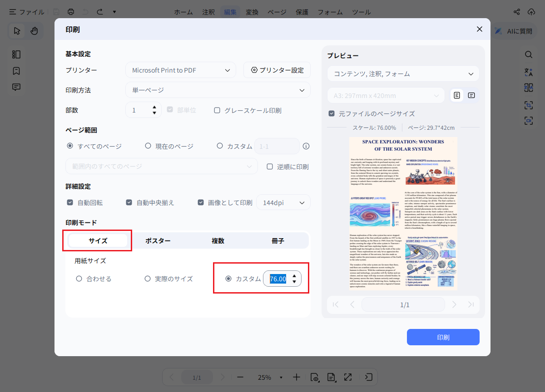The width and height of the screenshot is (545, 392).
Task: Open the comments panel icon
Action: [16, 87]
